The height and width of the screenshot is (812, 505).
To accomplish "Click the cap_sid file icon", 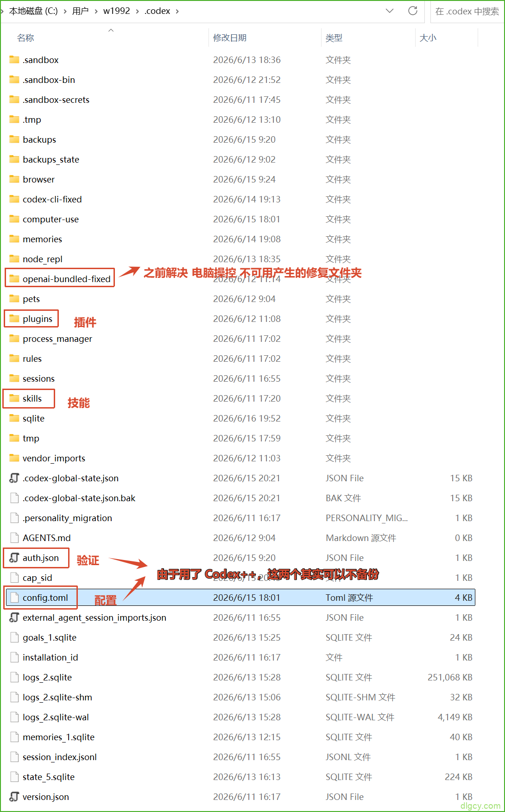I will tap(14, 578).
